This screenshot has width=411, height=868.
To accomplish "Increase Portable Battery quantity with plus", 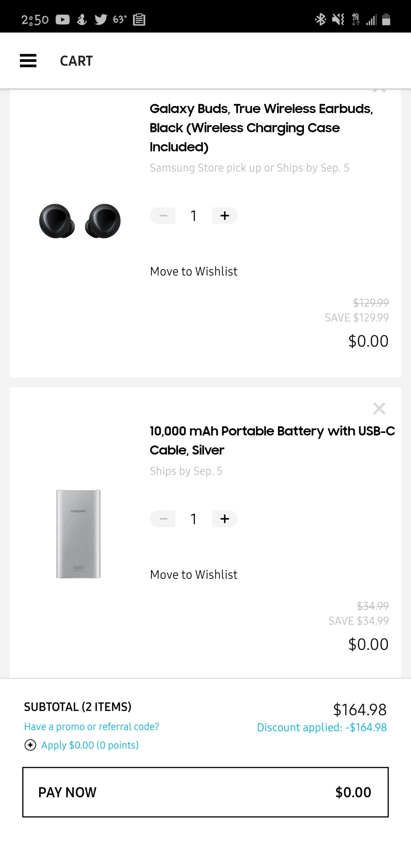I will click(x=224, y=518).
